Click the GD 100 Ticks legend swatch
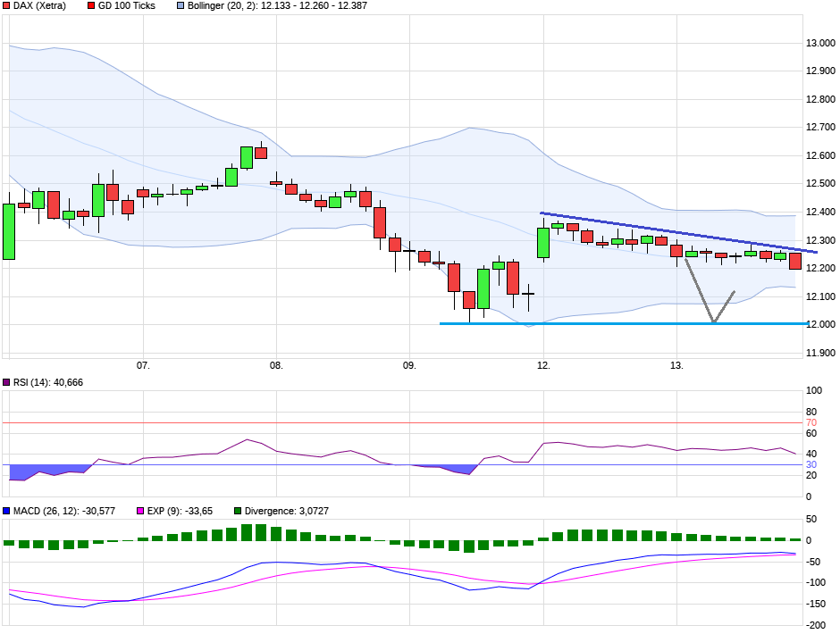This screenshot has width=840, height=634. 91,6
